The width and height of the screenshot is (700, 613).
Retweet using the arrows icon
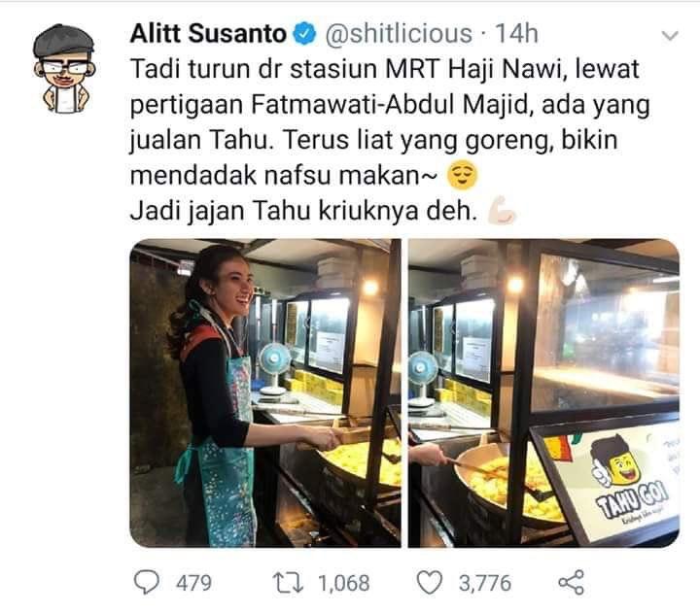(289, 583)
